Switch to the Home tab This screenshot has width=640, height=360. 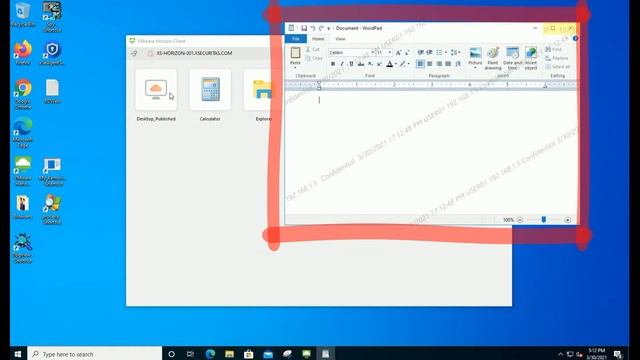pos(318,39)
